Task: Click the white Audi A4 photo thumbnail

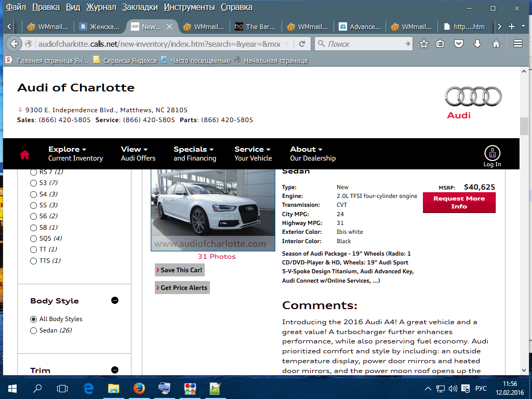Action: (x=212, y=210)
